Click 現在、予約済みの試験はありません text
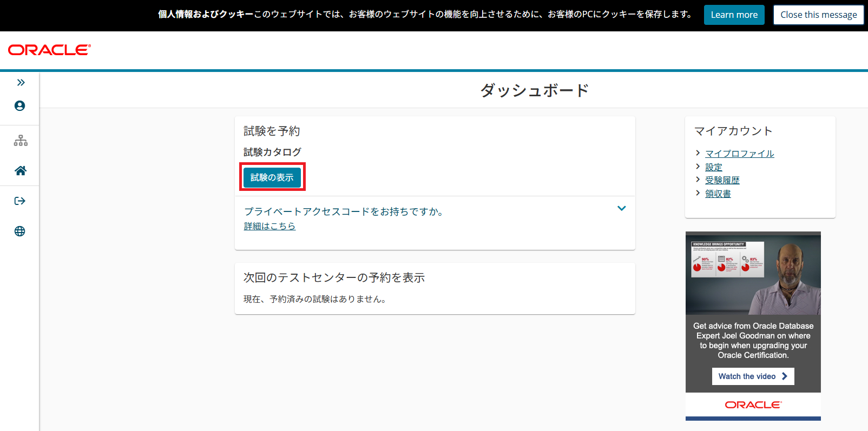 [316, 299]
